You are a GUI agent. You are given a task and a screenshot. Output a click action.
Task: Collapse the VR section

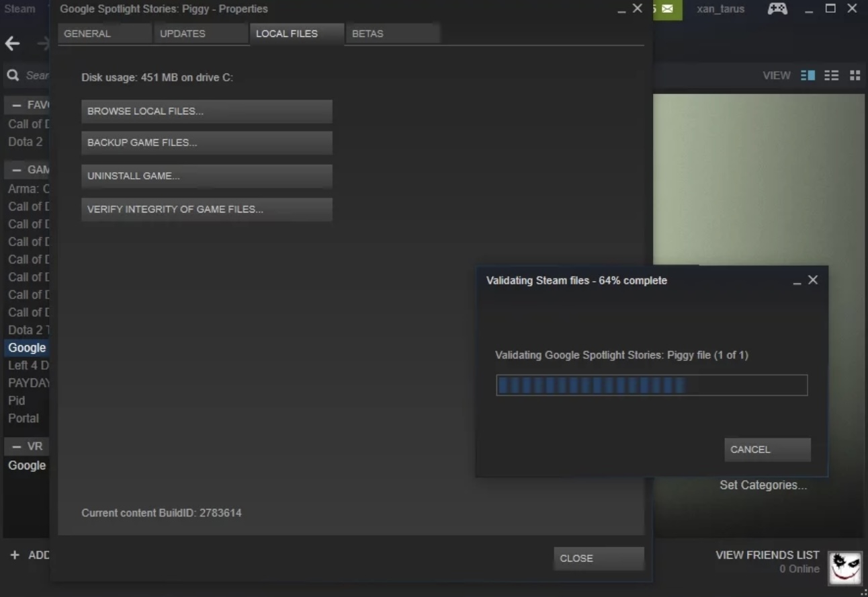pyautogui.click(x=16, y=446)
